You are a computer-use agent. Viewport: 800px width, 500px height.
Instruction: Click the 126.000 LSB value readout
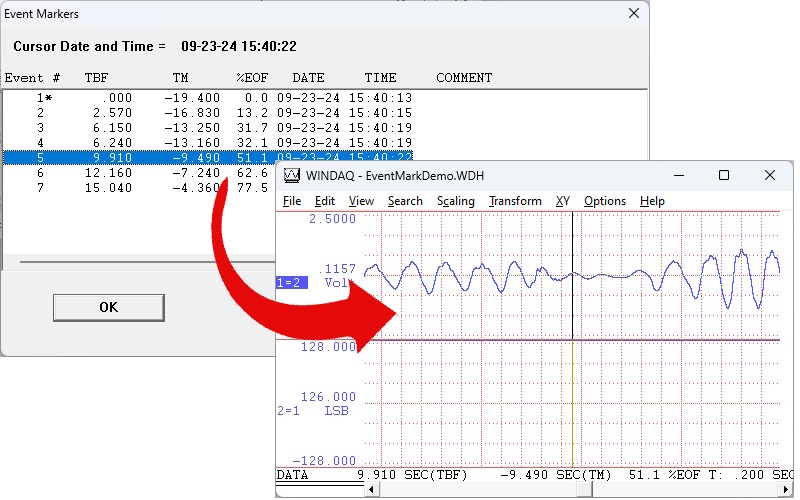coord(328,396)
